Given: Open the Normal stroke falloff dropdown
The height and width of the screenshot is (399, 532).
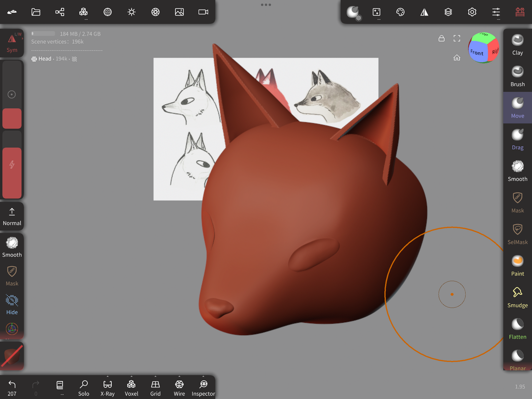Looking at the screenshot, I should coord(12,216).
